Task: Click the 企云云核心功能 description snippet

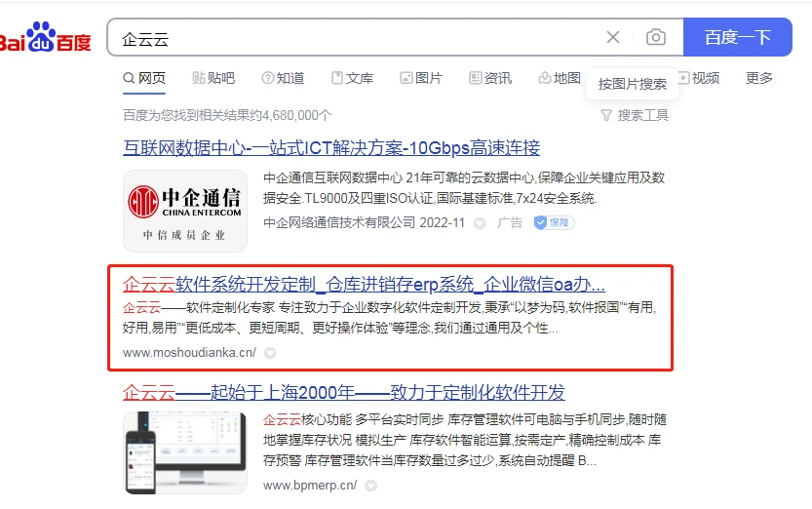Action: point(465,440)
